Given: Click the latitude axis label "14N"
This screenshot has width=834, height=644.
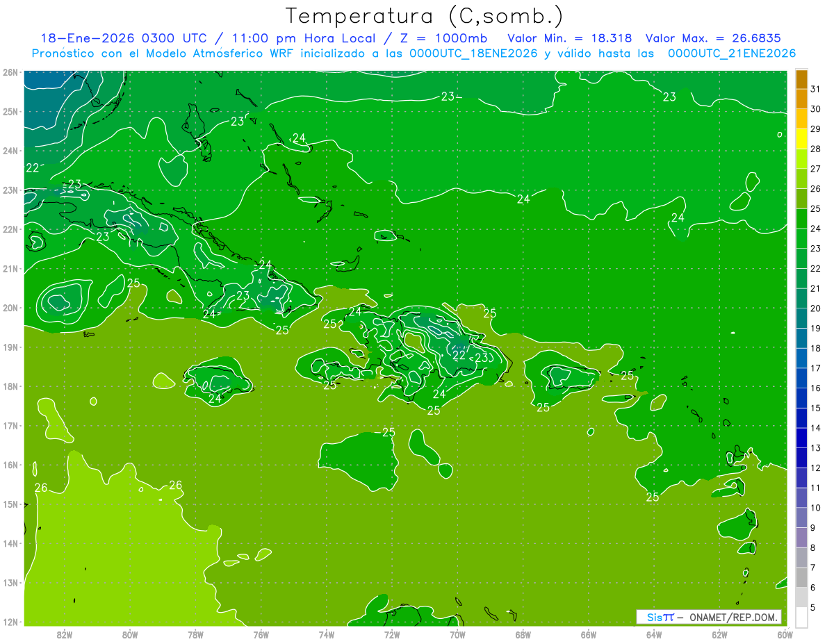Looking at the screenshot, I should [x=10, y=543].
